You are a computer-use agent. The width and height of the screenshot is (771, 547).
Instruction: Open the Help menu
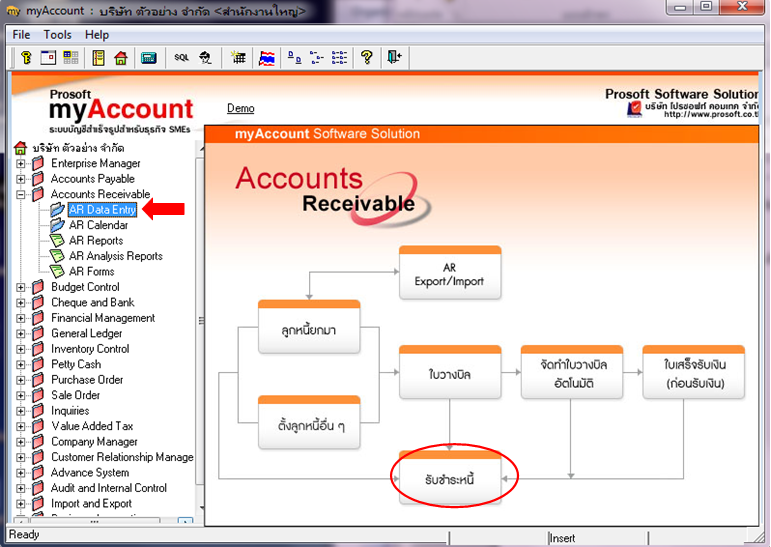pos(97,35)
